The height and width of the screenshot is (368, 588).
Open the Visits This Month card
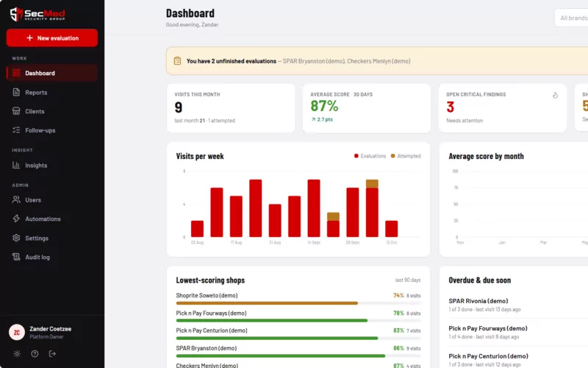point(231,108)
